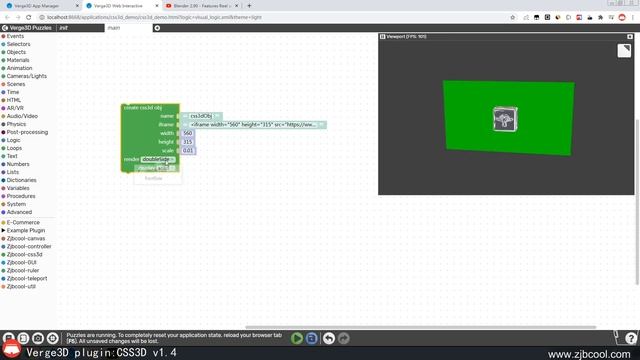Undo the last puzzle edit

tap(329, 338)
